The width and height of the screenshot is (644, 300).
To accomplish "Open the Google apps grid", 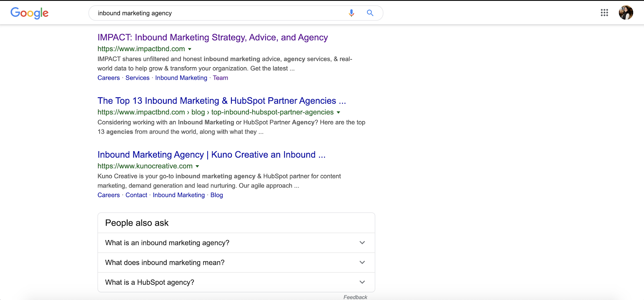I will (604, 12).
